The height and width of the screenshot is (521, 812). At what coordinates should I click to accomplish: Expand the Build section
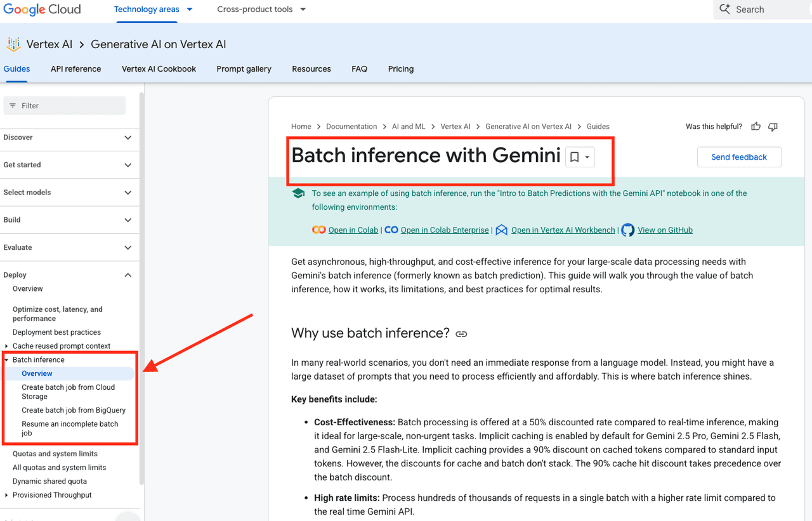point(128,220)
